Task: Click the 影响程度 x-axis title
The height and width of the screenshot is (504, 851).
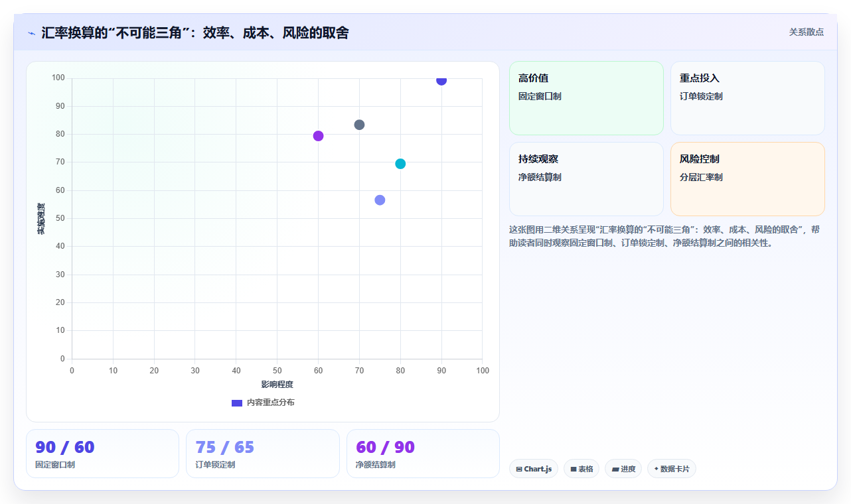Action: pyautogui.click(x=277, y=385)
